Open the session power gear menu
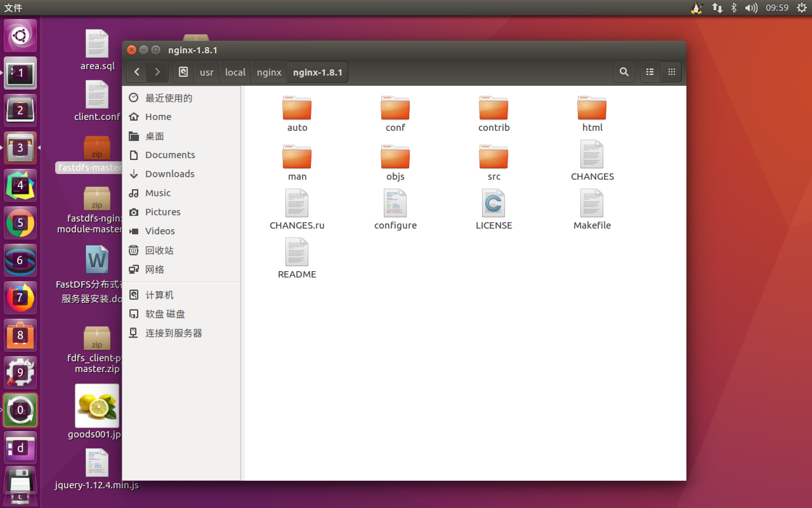Viewport: 812px width, 508px height. pyautogui.click(x=802, y=7)
